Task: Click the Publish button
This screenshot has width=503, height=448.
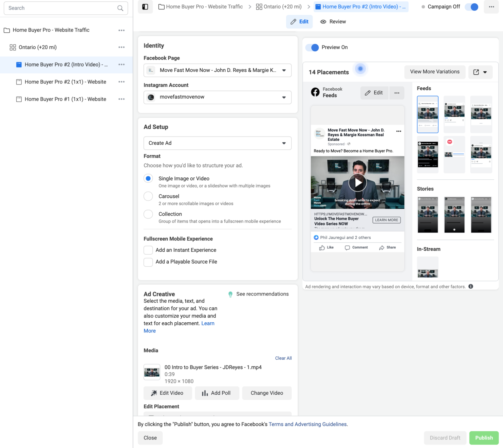Action: click(x=484, y=438)
